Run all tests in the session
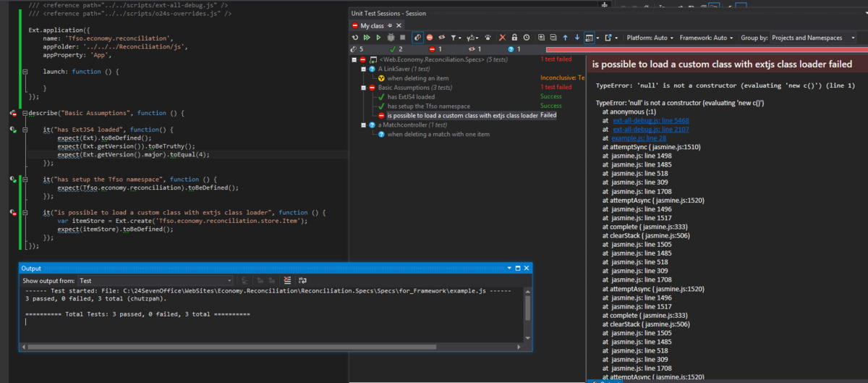868x383 pixels. tap(367, 37)
